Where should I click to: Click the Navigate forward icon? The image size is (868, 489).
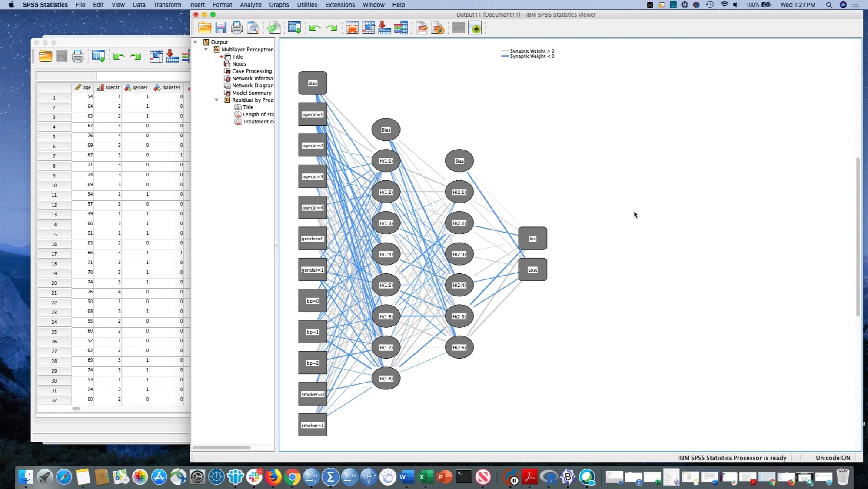136,56
